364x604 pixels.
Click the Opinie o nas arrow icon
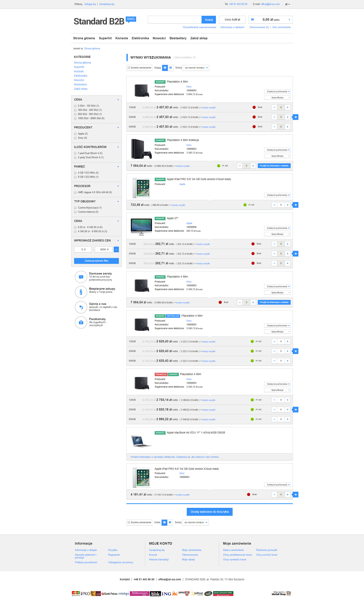(x=81, y=307)
